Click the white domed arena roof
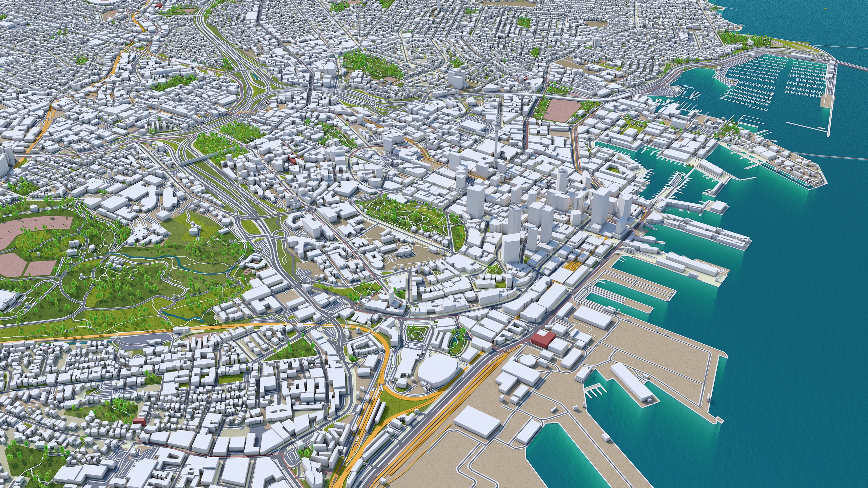This screenshot has height=488, width=868. tap(437, 369)
